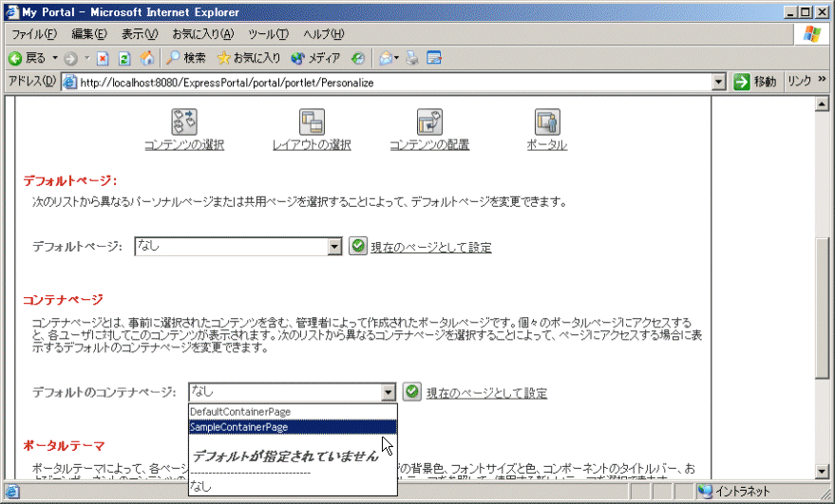
Task: Open the Back button history dropdown arrow
Action: click(x=55, y=58)
